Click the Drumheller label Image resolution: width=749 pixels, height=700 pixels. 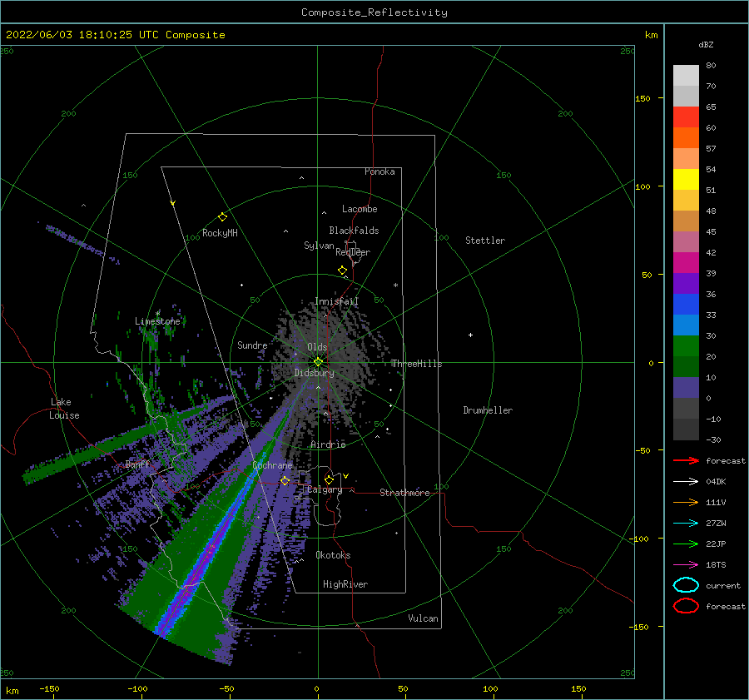tap(488, 410)
